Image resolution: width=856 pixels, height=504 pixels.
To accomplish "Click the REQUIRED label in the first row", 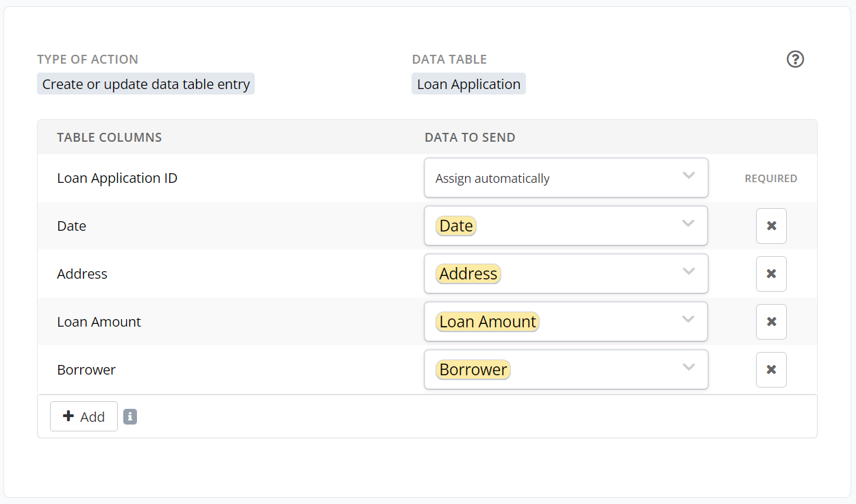I will click(771, 178).
